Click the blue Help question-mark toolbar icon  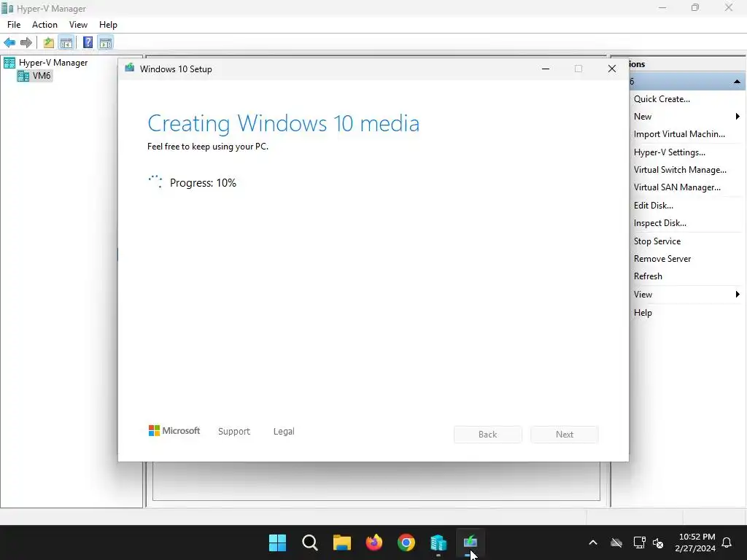[x=88, y=43]
